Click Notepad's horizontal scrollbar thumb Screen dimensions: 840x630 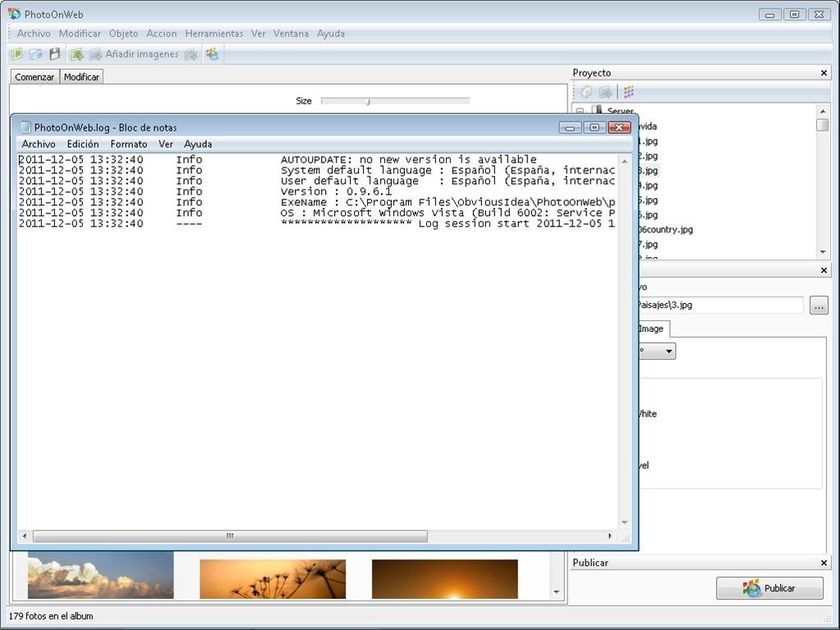coord(231,536)
